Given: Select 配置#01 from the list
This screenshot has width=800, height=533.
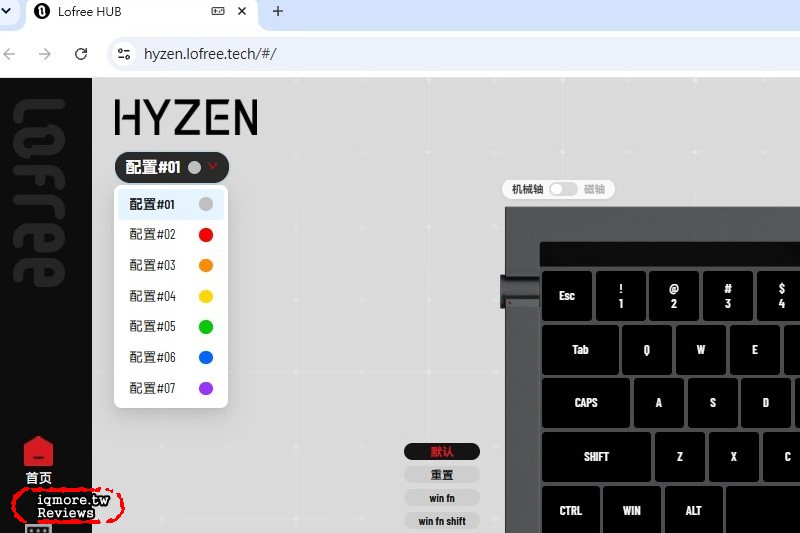Looking at the screenshot, I should 171,204.
